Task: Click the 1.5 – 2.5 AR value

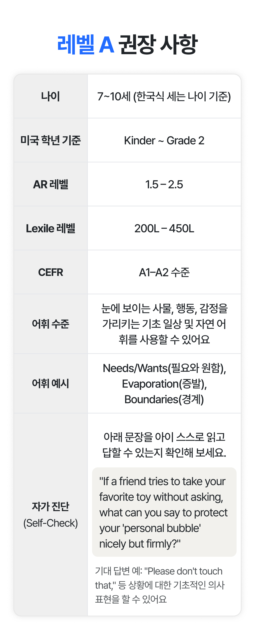Action: tap(164, 184)
